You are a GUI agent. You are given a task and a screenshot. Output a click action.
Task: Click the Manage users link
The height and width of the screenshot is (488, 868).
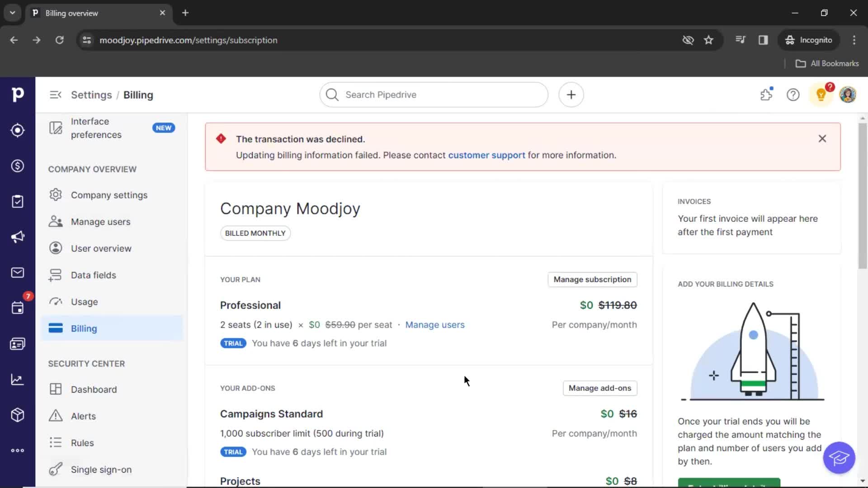coord(434,324)
